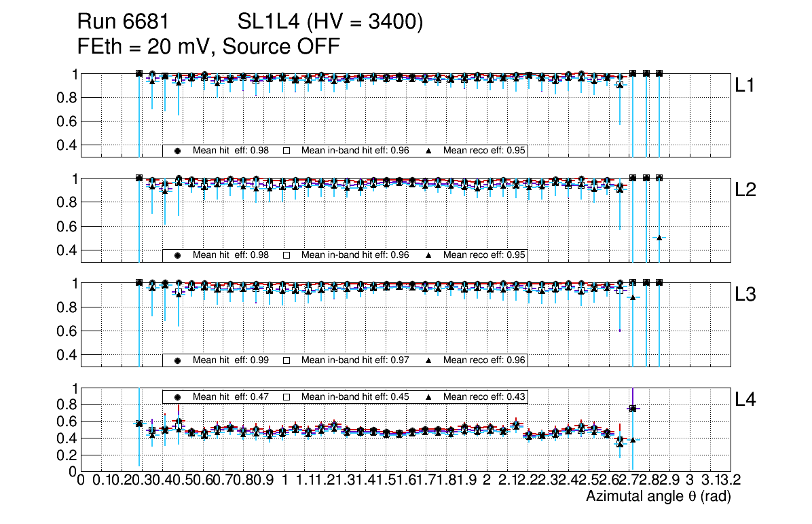Select the 'Mean hit eff: 0.99' legend text

(x=231, y=360)
